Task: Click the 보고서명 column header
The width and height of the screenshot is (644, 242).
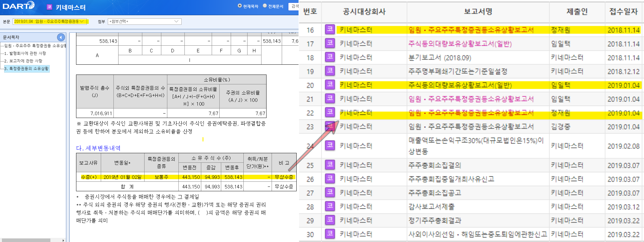Action: pos(478,11)
